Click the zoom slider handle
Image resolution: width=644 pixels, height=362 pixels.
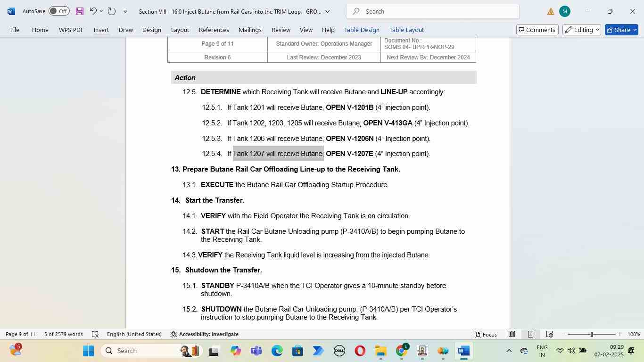coord(592,334)
